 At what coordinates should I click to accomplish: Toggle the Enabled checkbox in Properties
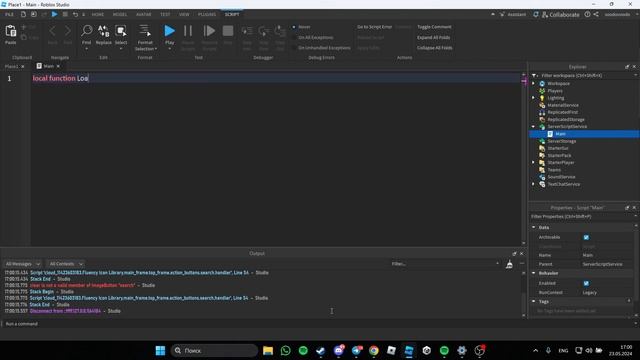[586, 283]
